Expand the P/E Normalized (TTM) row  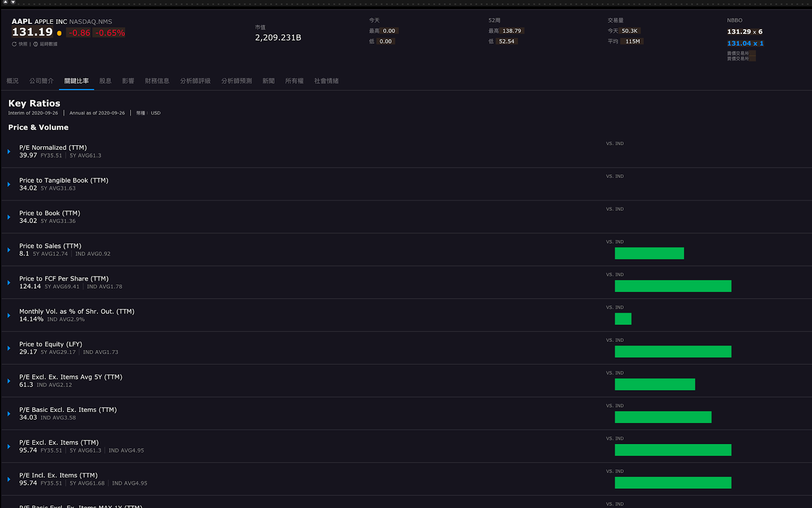[x=9, y=151]
